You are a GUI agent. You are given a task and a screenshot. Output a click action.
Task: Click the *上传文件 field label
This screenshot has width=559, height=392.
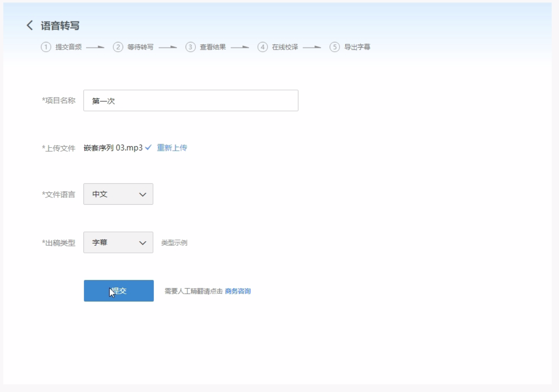coord(58,148)
